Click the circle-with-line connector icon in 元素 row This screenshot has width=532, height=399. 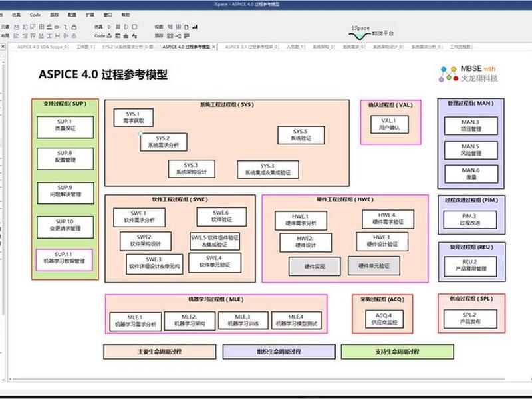coord(57,27)
